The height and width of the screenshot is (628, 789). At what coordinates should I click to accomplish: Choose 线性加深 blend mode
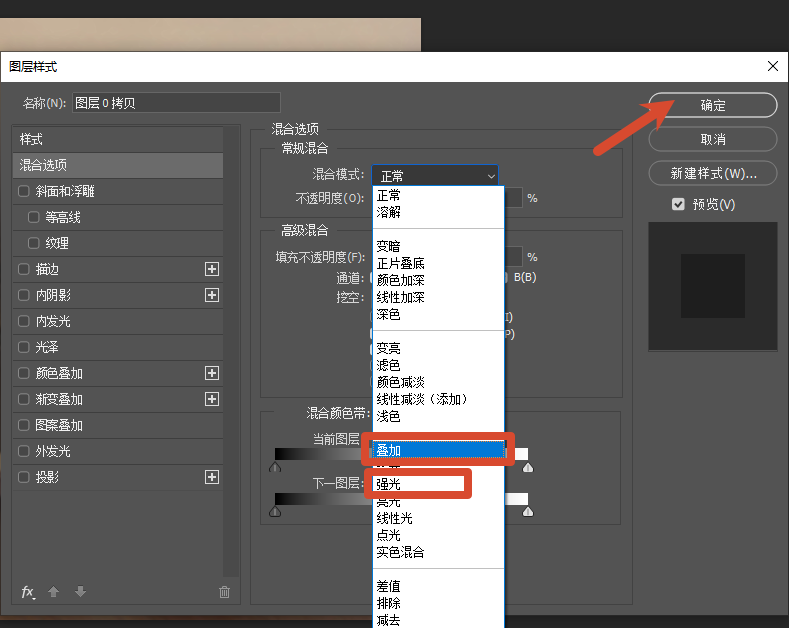pos(438,297)
